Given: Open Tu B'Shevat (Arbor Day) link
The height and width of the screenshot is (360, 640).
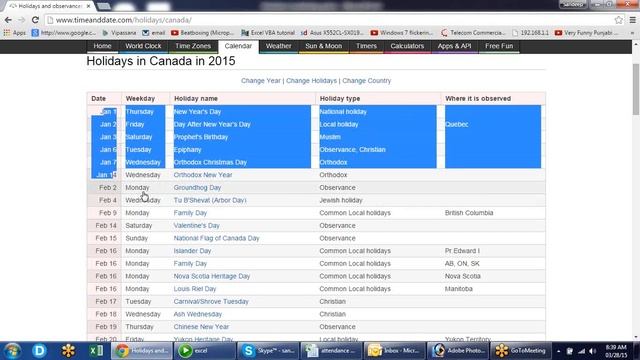Looking at the screenshot, I should tap(210, 200).
